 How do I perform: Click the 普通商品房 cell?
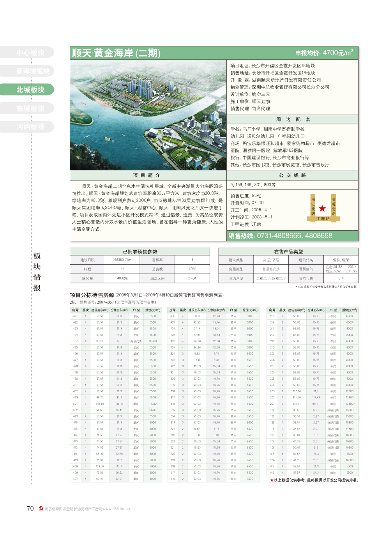tap(271, 269)
